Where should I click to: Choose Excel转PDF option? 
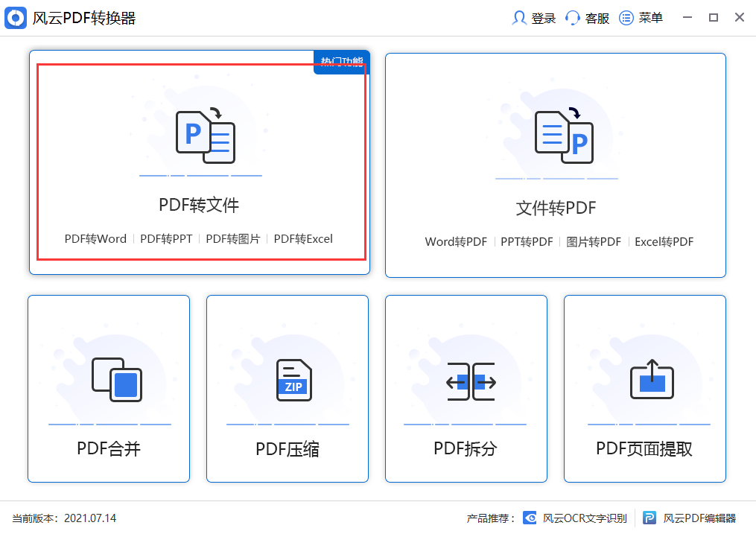pyautogui.click(x=664, y=241)
